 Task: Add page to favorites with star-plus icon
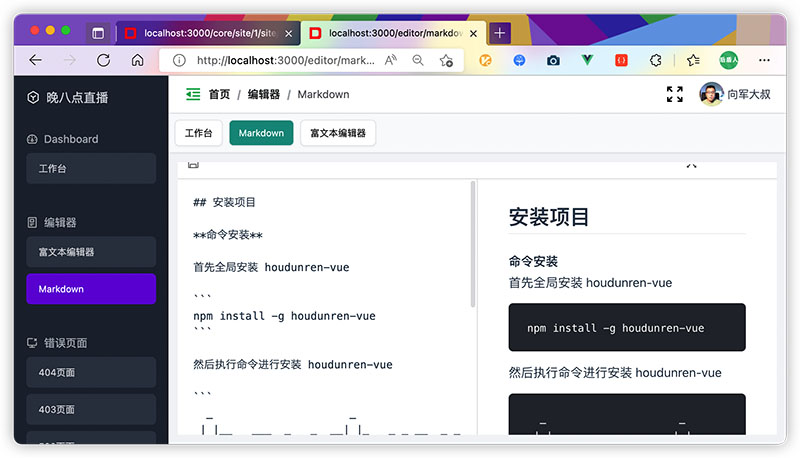(446, 60)
